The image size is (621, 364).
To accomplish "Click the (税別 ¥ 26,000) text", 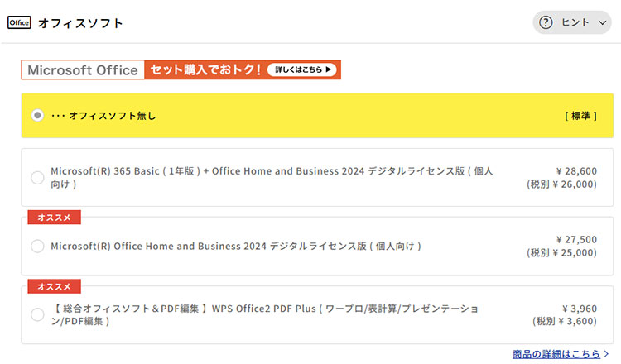I will [561, 184].
